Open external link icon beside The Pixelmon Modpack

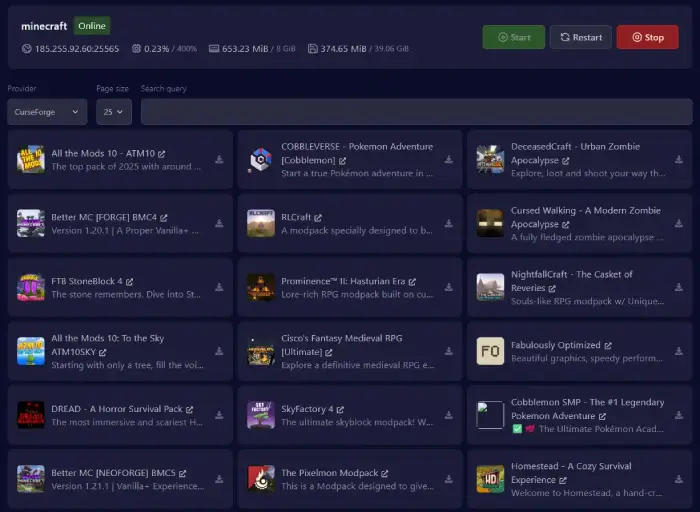[x=385, y=473]
